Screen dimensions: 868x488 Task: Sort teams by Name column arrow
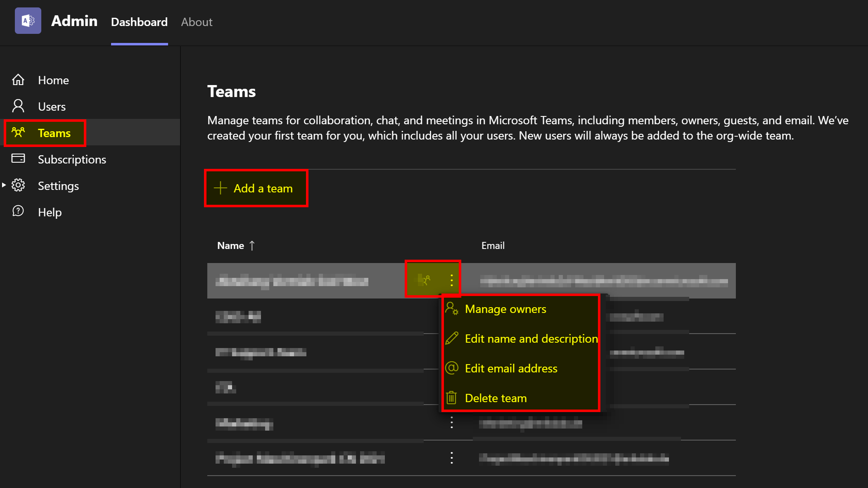pyautogui.click(x=252, y=246)
